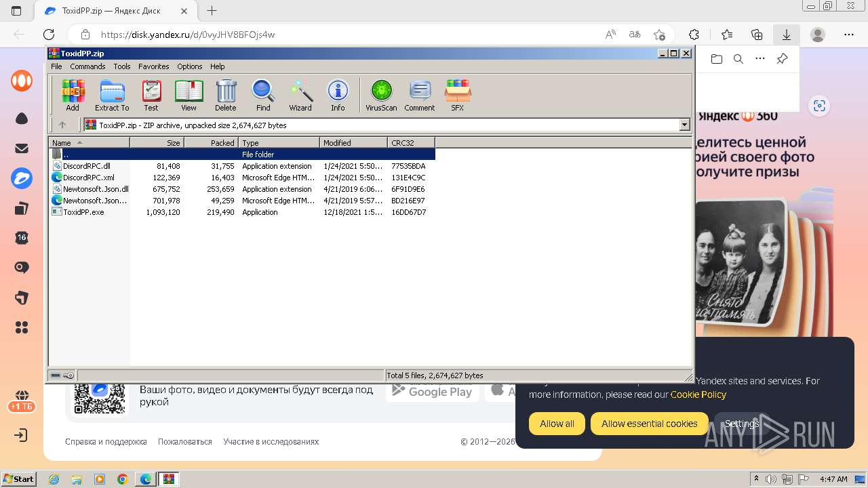The height and width of the screenshot is (488, 868).
Task: Open the Help menu
Action: pos(217,66)
